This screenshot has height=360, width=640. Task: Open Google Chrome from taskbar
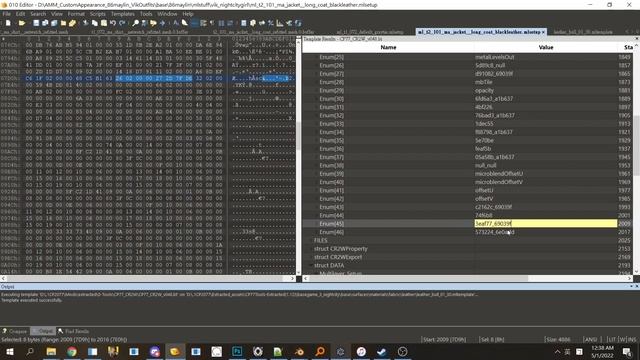pyautogui.click(x=72, y=351)
